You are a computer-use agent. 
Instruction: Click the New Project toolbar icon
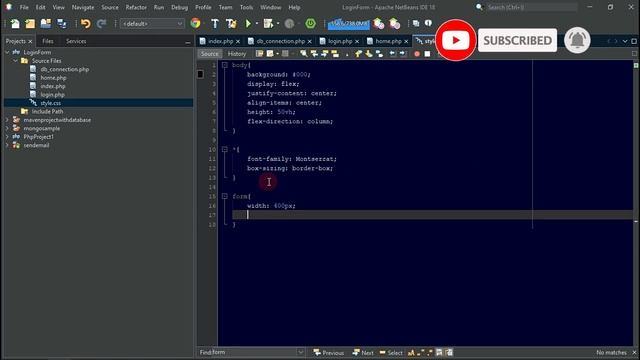coord(30,24)
